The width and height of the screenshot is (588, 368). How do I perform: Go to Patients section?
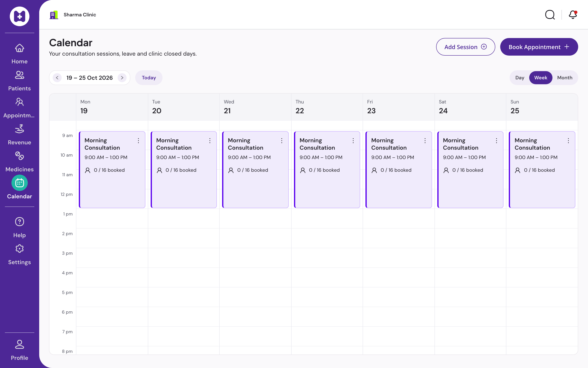pos(19,81)
